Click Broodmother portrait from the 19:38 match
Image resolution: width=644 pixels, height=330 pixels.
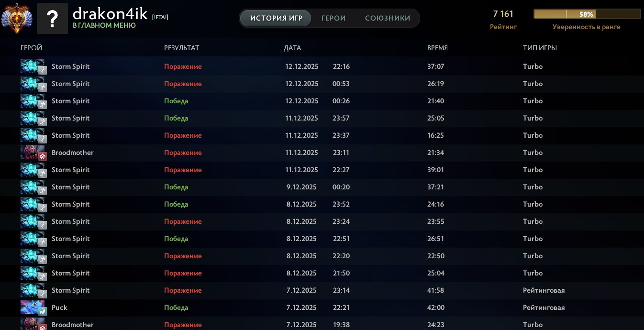pyautogui.click(x=33, y=324)
